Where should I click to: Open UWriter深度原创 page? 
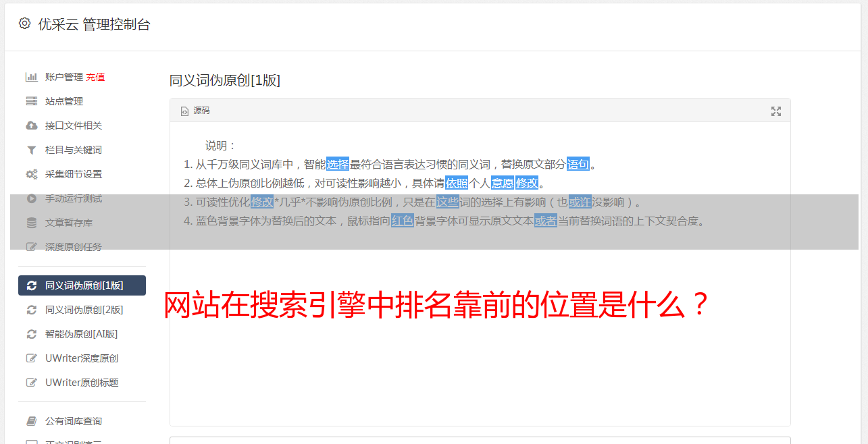click(x=82, y=358)
